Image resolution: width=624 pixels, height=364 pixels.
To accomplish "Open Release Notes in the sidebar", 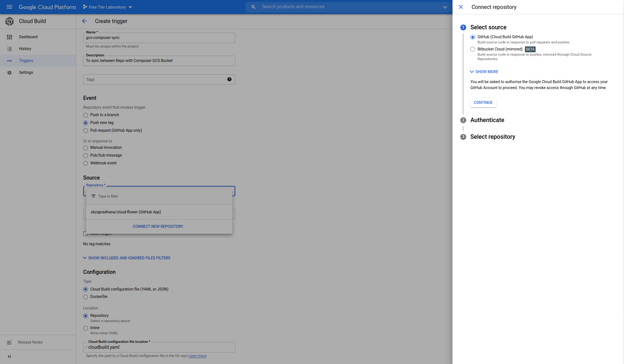I will pos(38,342).
